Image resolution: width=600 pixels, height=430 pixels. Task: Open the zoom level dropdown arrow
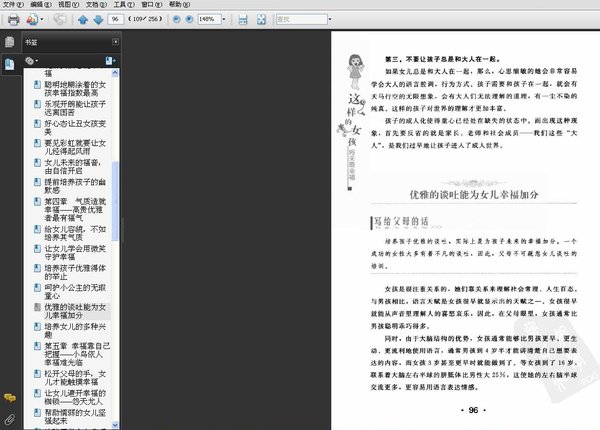(224, 19)
